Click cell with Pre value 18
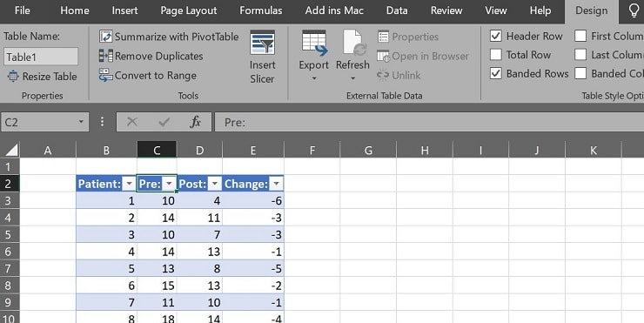 pos(157,318)
